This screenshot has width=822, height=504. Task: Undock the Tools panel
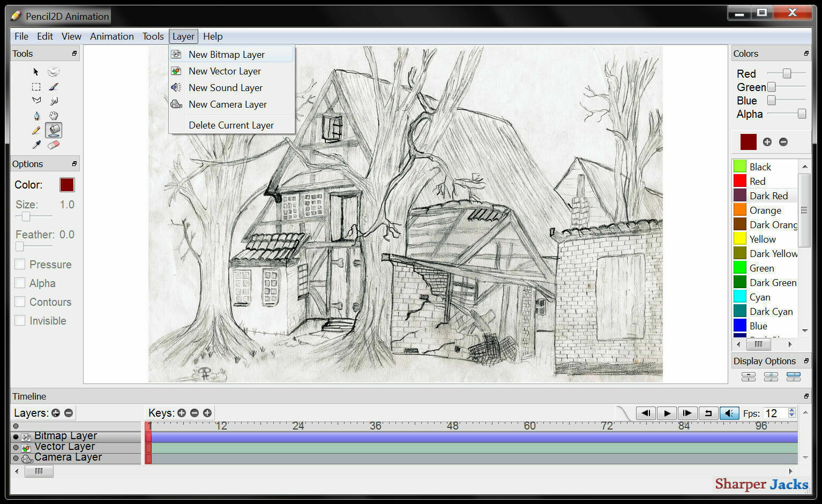(74, 54)
